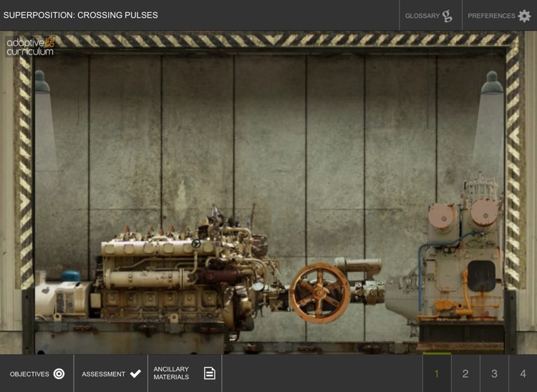Open the Objectives section

pyautogui.click(x=37, y=373)
